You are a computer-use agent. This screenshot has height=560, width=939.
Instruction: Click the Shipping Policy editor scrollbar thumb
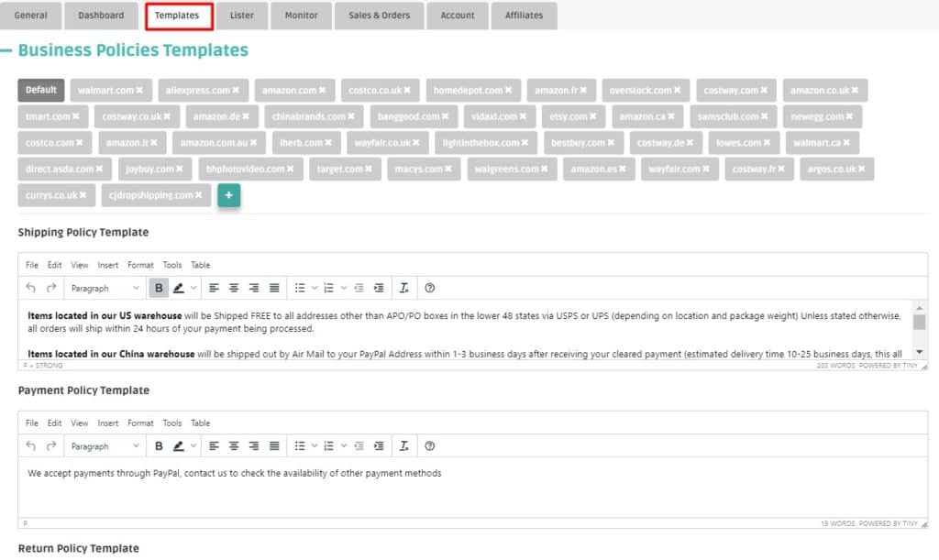coord(919,322)
